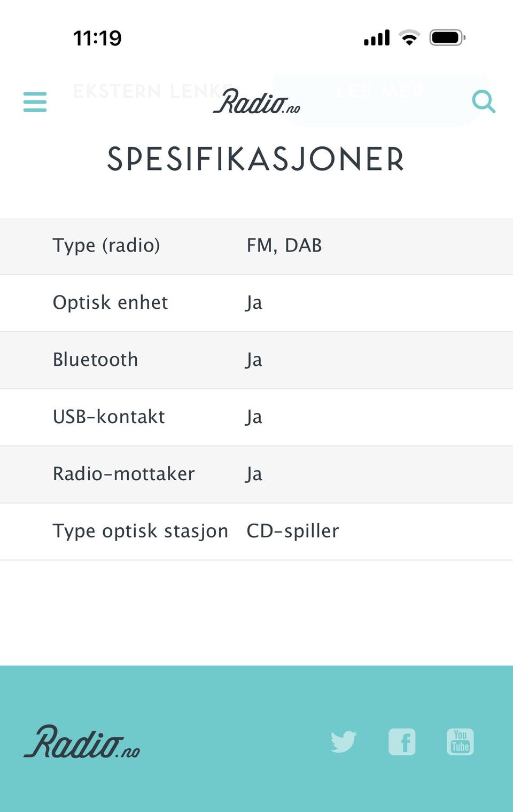Viewport: 513px width, 812px height.
Task: Tap the battery status icon
Action: pyautogui.click(x=447, y=38)
